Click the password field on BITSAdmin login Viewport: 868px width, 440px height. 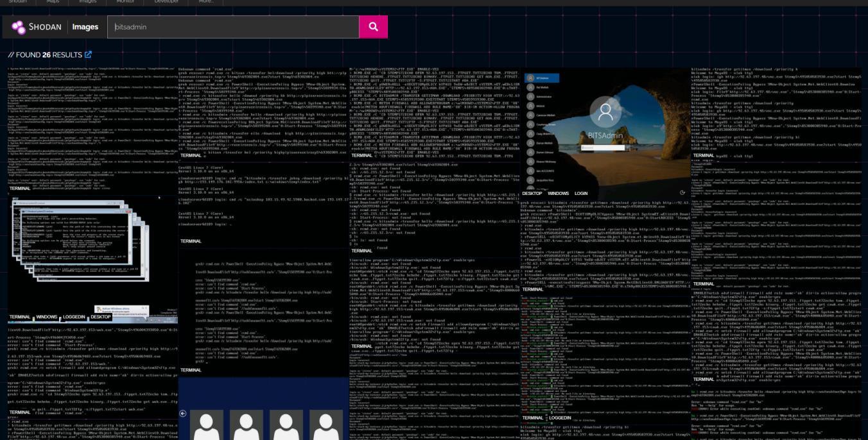pyautogui.click(x=603, y=147)
